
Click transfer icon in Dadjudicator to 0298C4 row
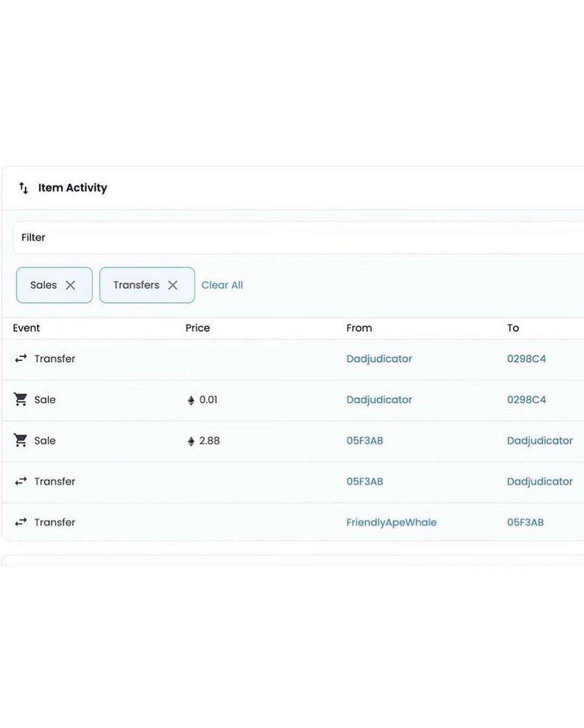(x=21, y=359)
